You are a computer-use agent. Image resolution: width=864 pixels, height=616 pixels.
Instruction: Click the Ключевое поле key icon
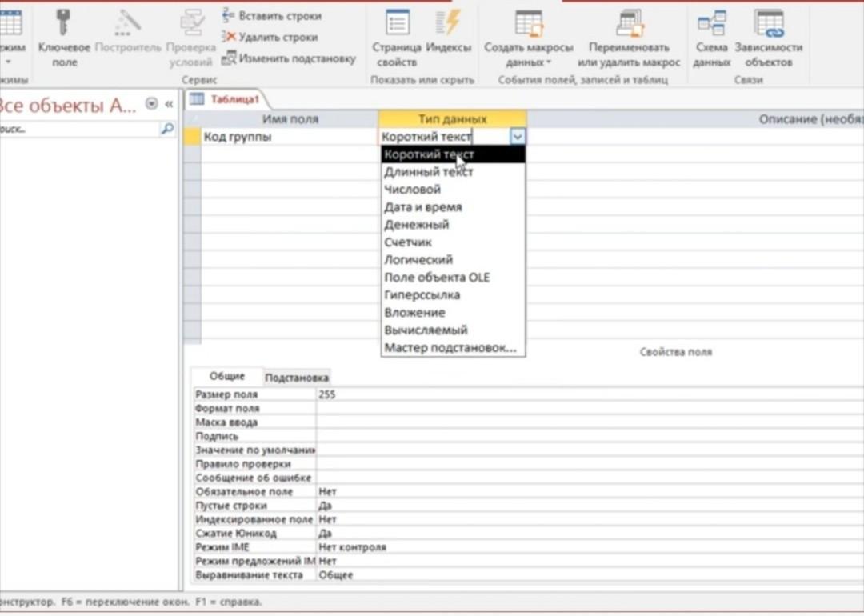point(64,23)
